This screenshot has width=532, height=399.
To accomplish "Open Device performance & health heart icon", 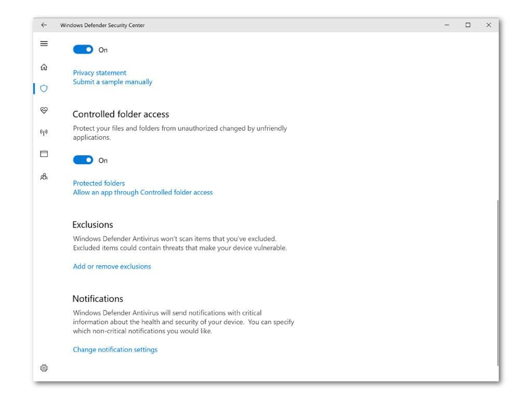I will (x=44, y=110).
